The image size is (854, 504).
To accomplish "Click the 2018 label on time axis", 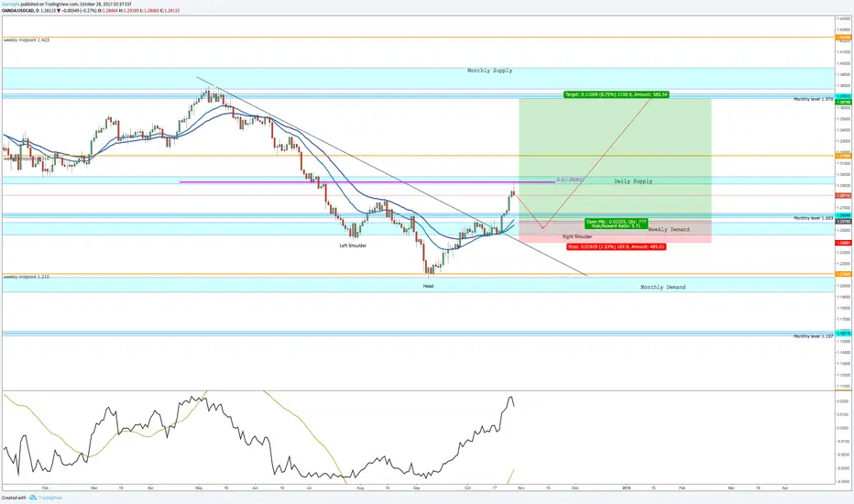I will tap(627, 488).
